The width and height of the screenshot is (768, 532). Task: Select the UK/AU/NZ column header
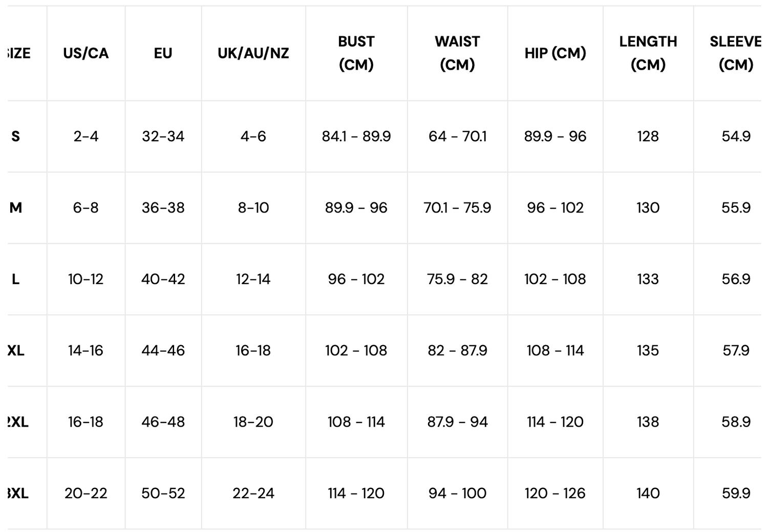click(x=253, y=53)
